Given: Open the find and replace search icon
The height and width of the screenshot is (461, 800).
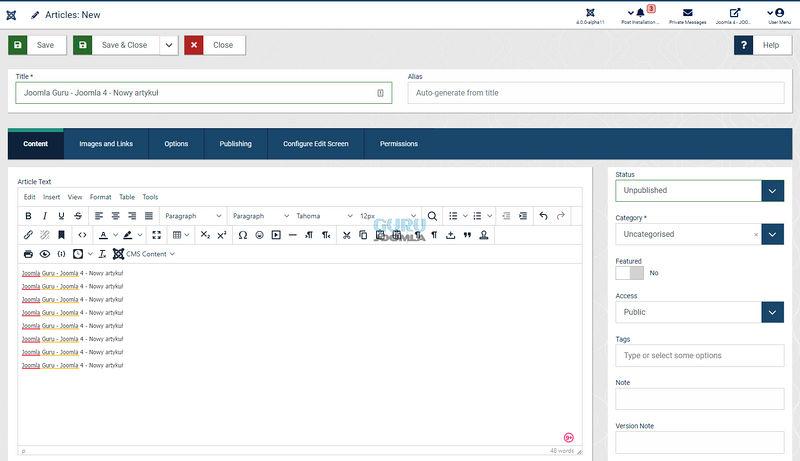Looking at the screenshot, I should tap(432, 216).
